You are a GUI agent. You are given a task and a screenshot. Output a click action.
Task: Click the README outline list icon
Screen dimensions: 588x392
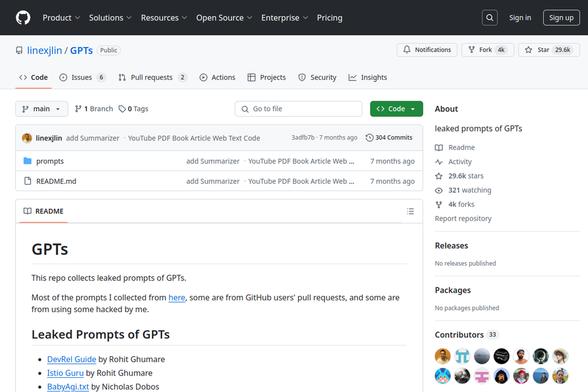tap(410, 212)
